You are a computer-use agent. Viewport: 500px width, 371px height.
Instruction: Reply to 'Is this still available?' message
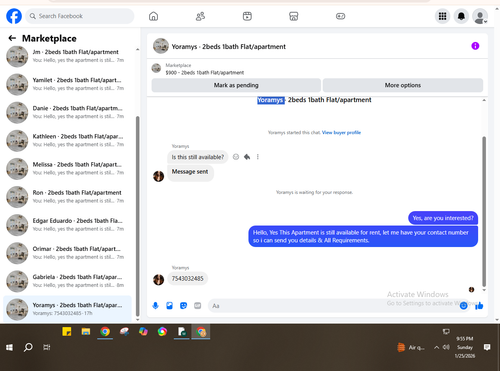(247, 157)
